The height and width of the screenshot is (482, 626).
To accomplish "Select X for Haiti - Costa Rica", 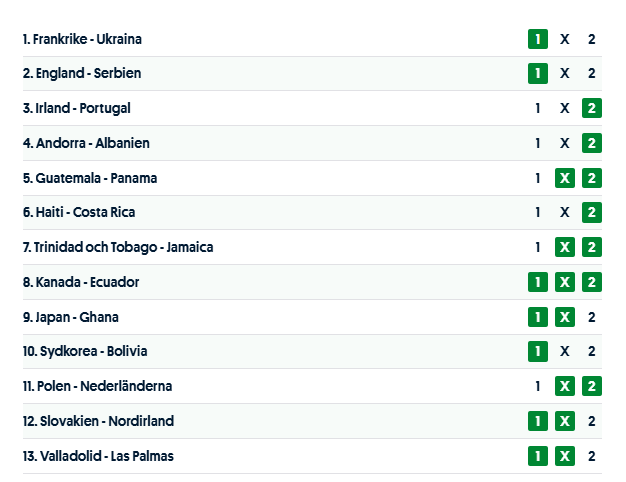I will click(x=565, y=212).
